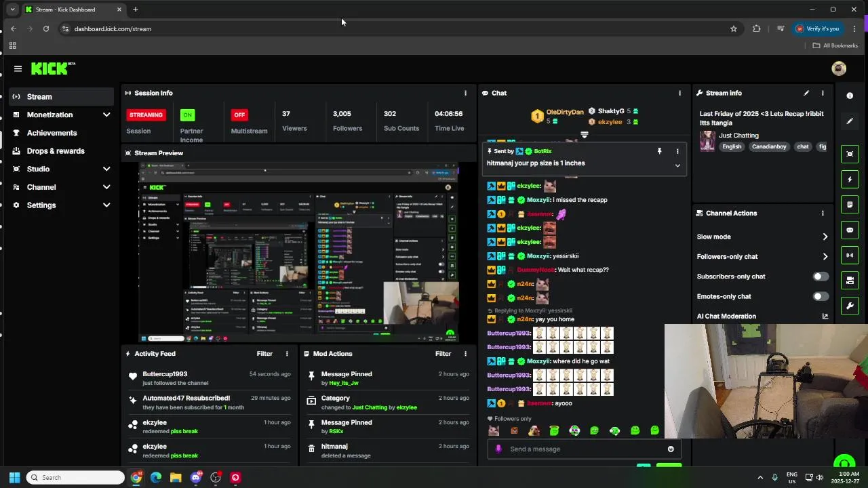Click the Just Chatting category link in Mod Actions

coord(370,407)
